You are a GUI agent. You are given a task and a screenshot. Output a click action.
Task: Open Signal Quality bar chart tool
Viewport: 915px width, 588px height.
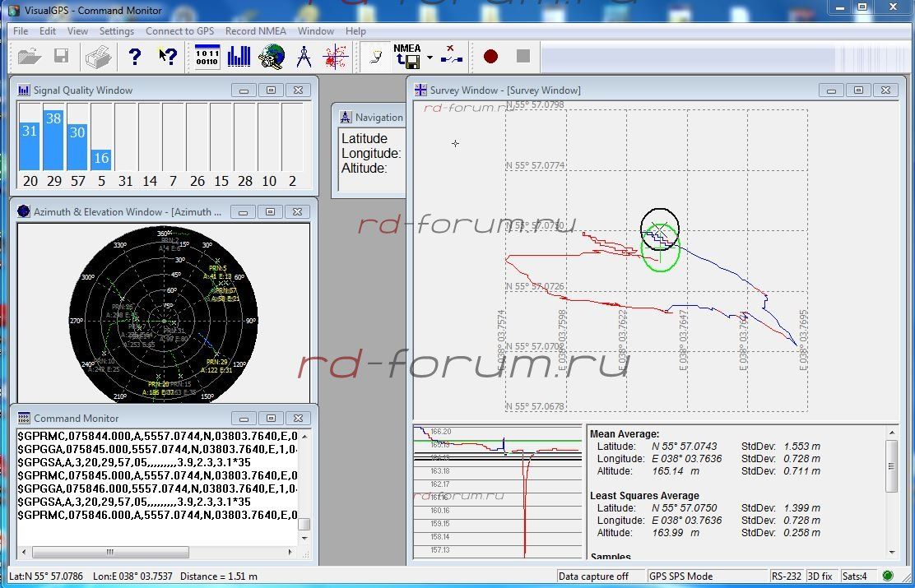(239, 56)
